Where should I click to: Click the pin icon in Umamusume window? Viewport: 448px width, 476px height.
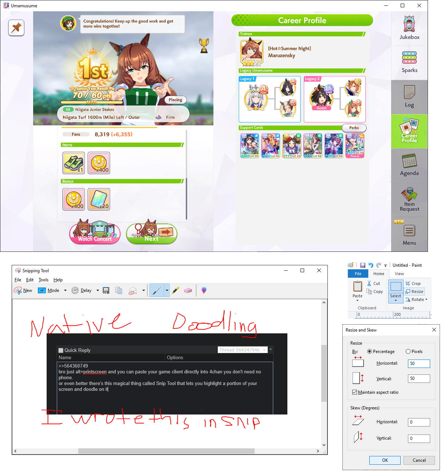pos(16,28)
